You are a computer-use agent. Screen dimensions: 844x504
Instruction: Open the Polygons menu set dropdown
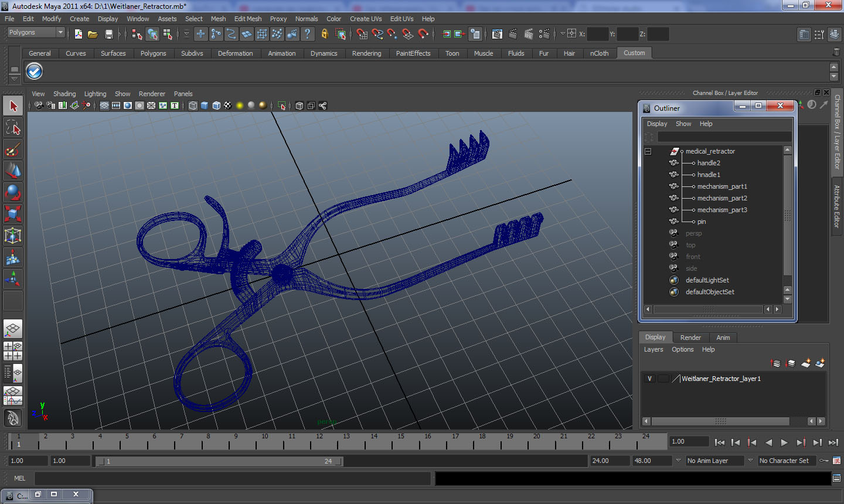click(x=35, y=33)
